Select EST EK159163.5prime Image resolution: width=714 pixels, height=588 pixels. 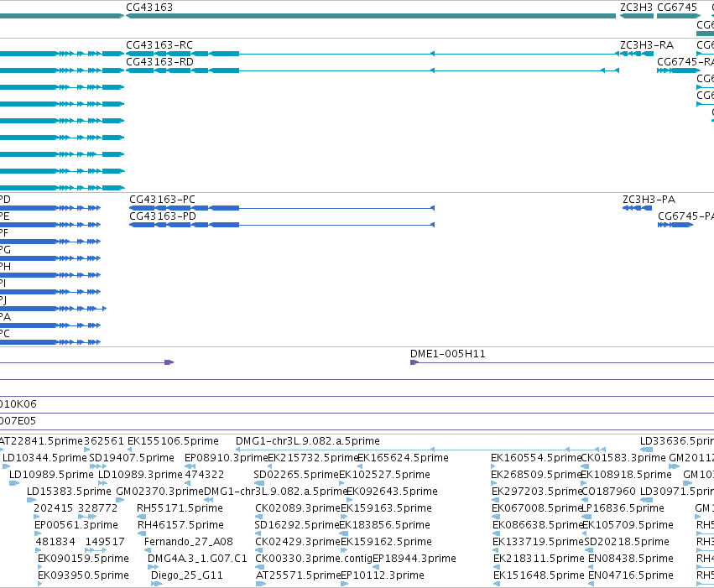[386, 508]
